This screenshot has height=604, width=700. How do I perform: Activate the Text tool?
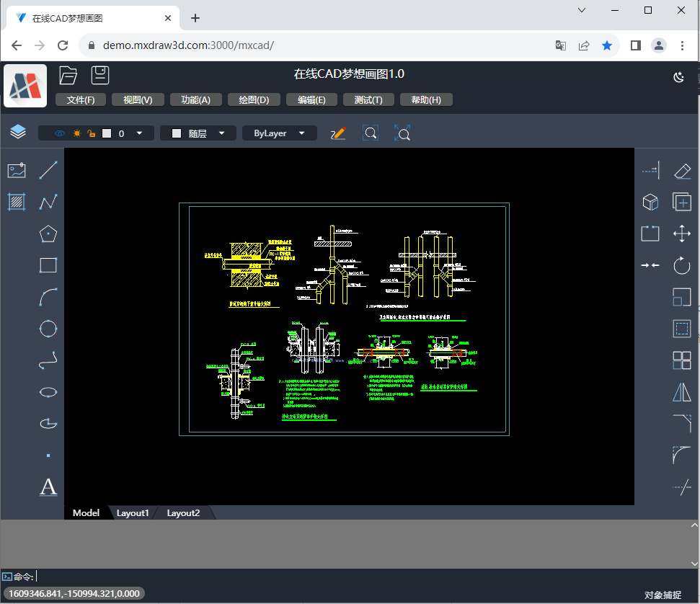point(48,487)
